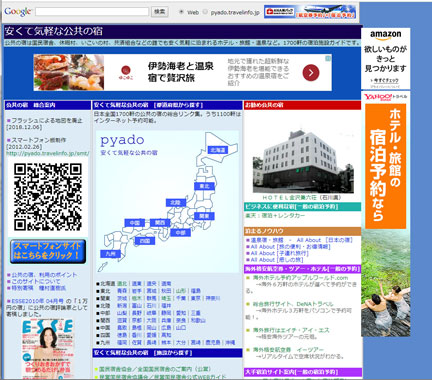Select 東北 region label on the map
432x380 pixels.
coord(204,186)
